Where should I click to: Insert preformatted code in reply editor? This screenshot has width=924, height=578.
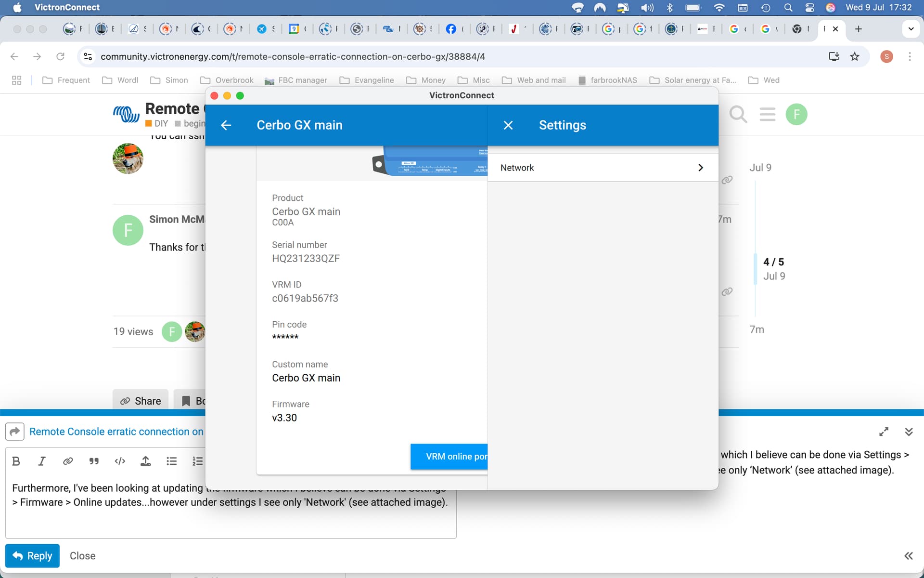(x=120, y=461)
